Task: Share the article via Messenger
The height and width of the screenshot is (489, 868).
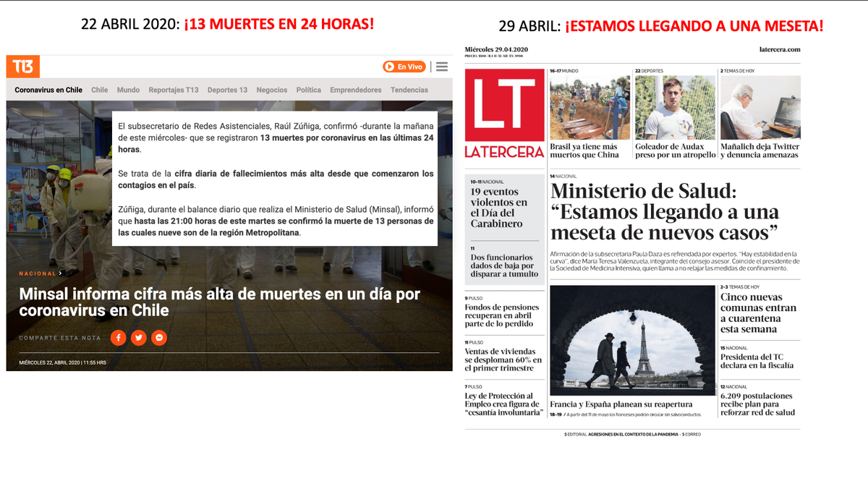Action: 159,338
